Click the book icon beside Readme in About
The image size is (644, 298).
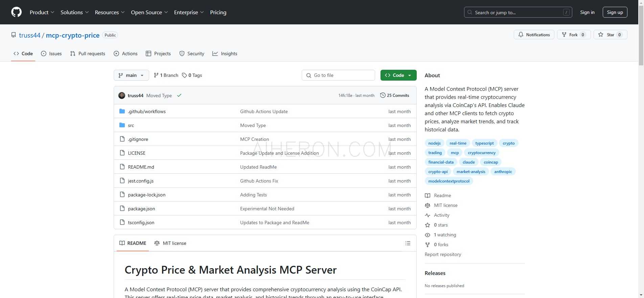(428, 196)
